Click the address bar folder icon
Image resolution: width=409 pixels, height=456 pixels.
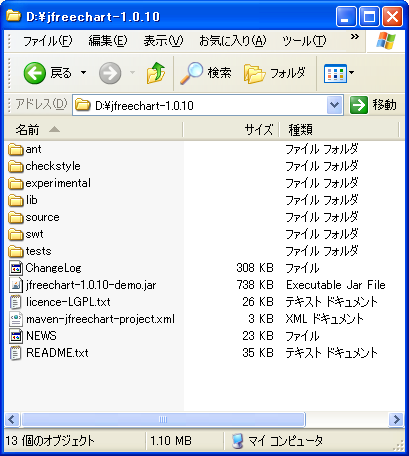point(82,105)
